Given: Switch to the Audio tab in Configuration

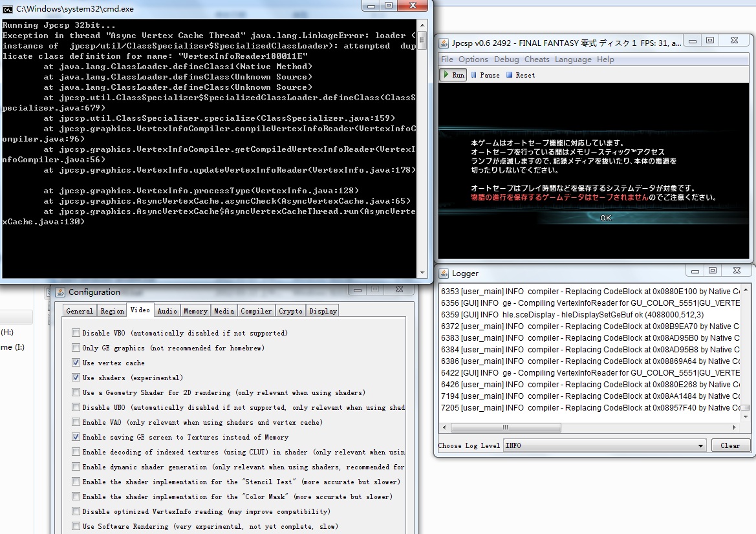Looking at the screenshot, I should click(167, 311).
